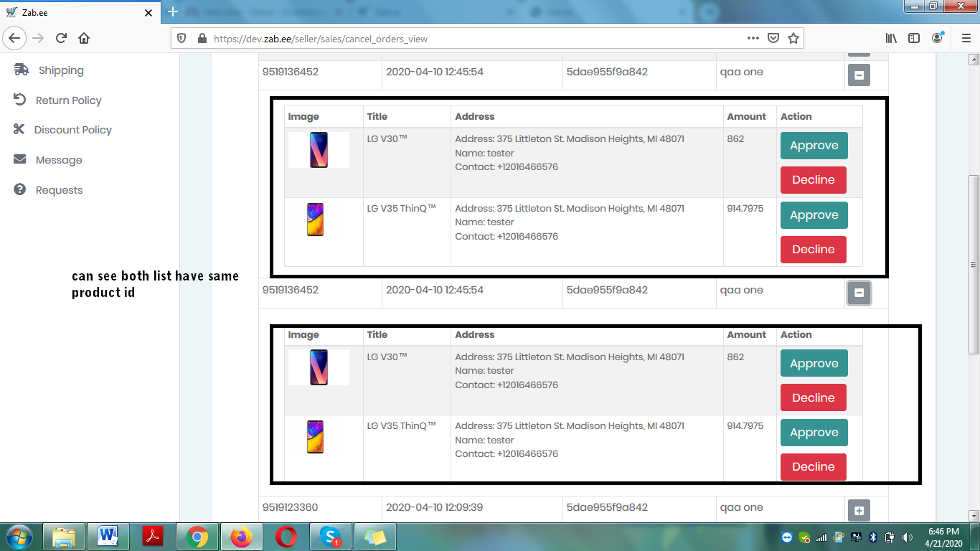
Task: Open page actions three-dot menu
Action: (753, 38)
